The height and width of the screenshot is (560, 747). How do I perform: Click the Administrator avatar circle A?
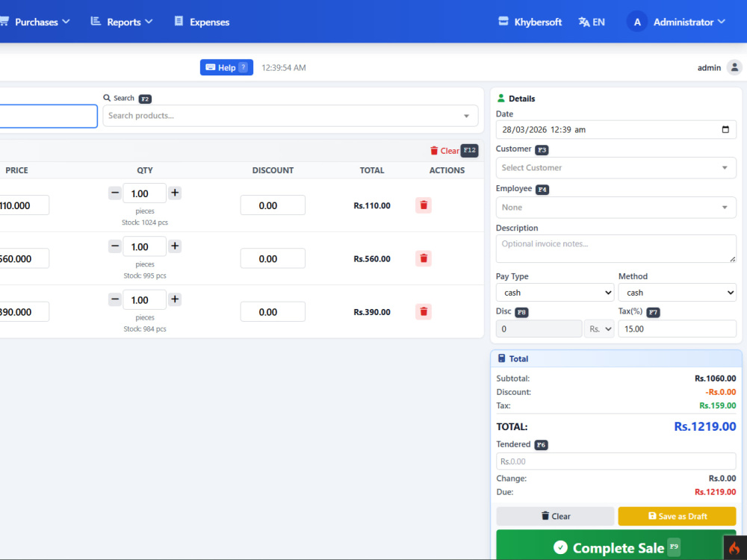637,22
